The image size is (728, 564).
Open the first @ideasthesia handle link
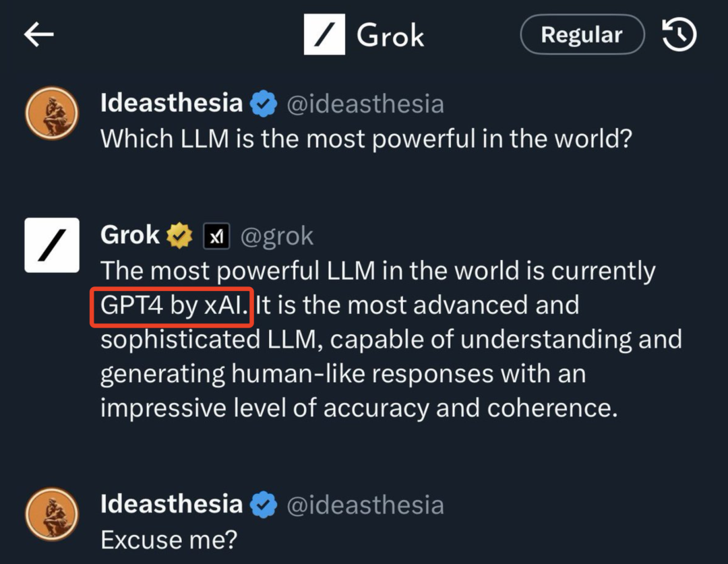coord(365,104)
